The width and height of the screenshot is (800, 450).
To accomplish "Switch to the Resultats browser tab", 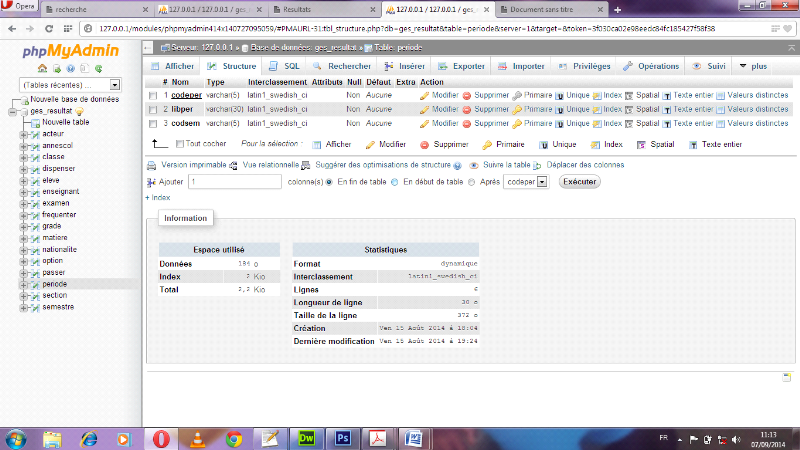I will coord(324,9).
